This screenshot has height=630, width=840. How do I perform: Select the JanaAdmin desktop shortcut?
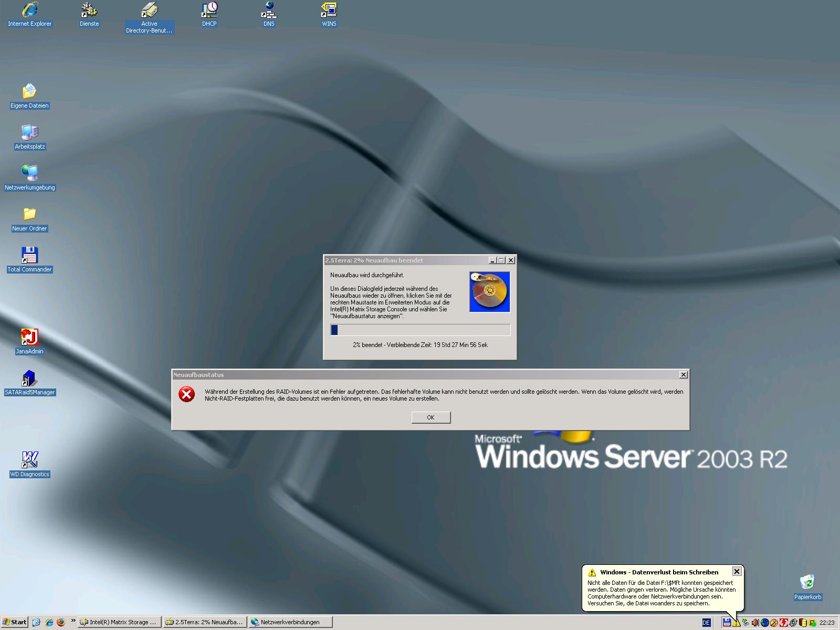29,342
